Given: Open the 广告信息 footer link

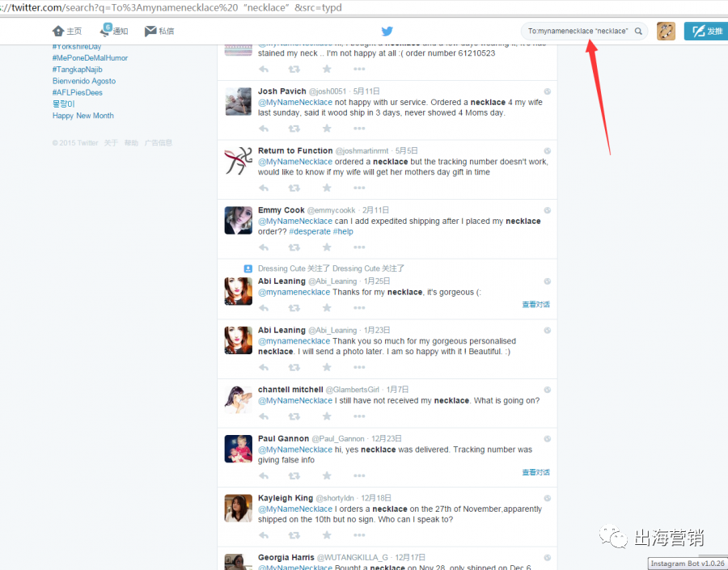Looking at the screenshot, I should point(159,143).
